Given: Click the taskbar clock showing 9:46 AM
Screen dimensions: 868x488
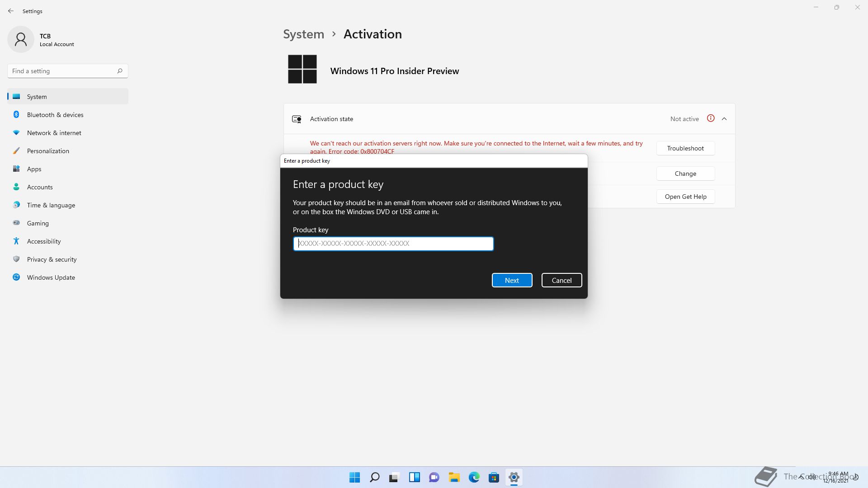Looking at the screenshot, I should click(x=836, y=477).
